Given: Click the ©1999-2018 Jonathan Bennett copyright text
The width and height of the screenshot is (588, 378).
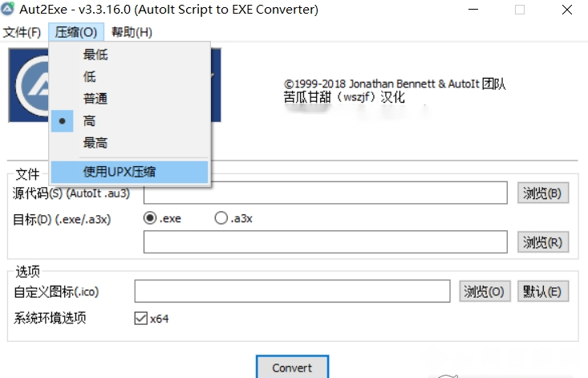Looking at the screenshot, I should tap(395, 83).
